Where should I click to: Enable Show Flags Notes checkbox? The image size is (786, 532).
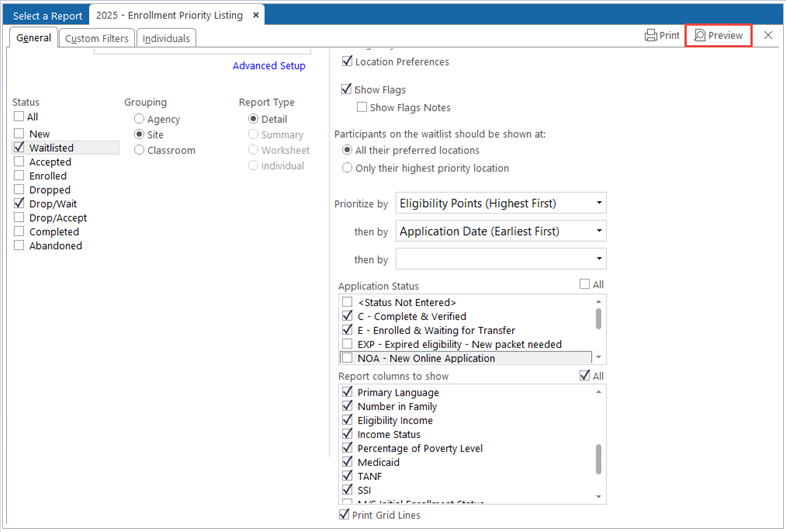[x=363, y=108]
